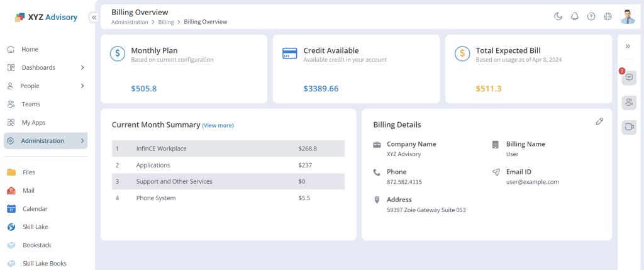Screen dimensions: 644x270
Task: Open chat messages icon with badge
Action: (629, 77)
